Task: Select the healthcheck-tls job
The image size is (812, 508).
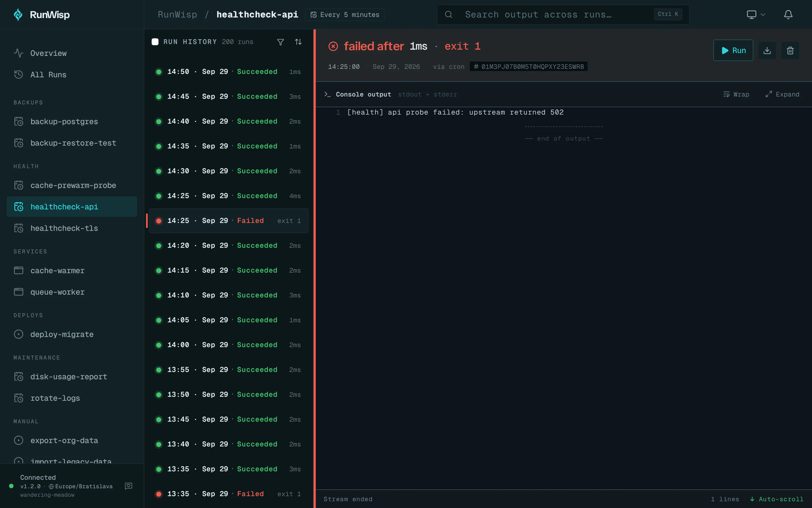Action: click(x=72, y=229)
